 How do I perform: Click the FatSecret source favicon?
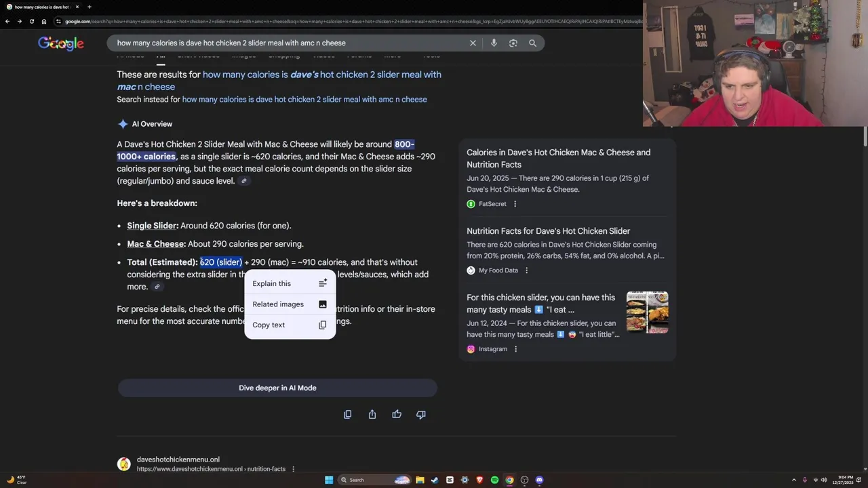point(471,204)
